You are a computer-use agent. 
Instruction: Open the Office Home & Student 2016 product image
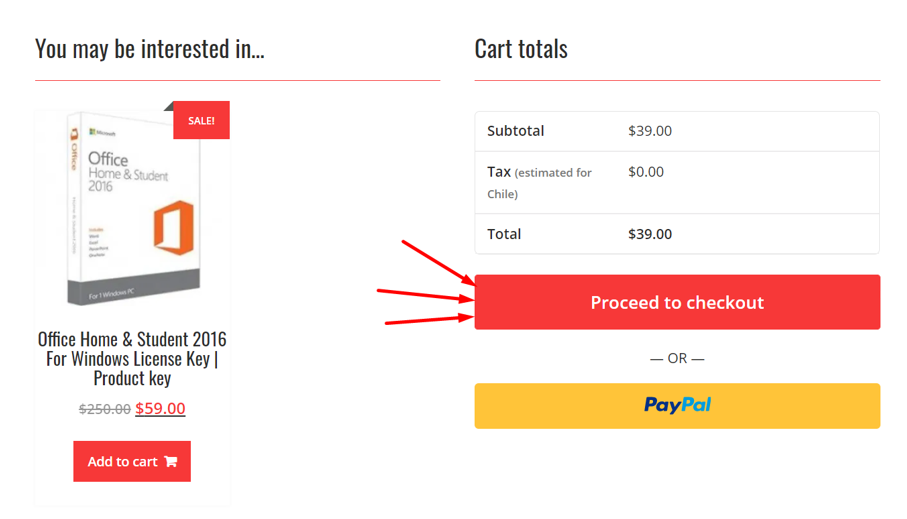coord(134,208)
